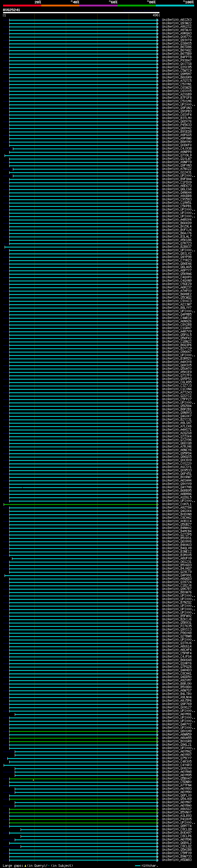The image size is (197, 868).
Task: Select hit label UniRef100_P93847
Action: (x=177, y=61)
